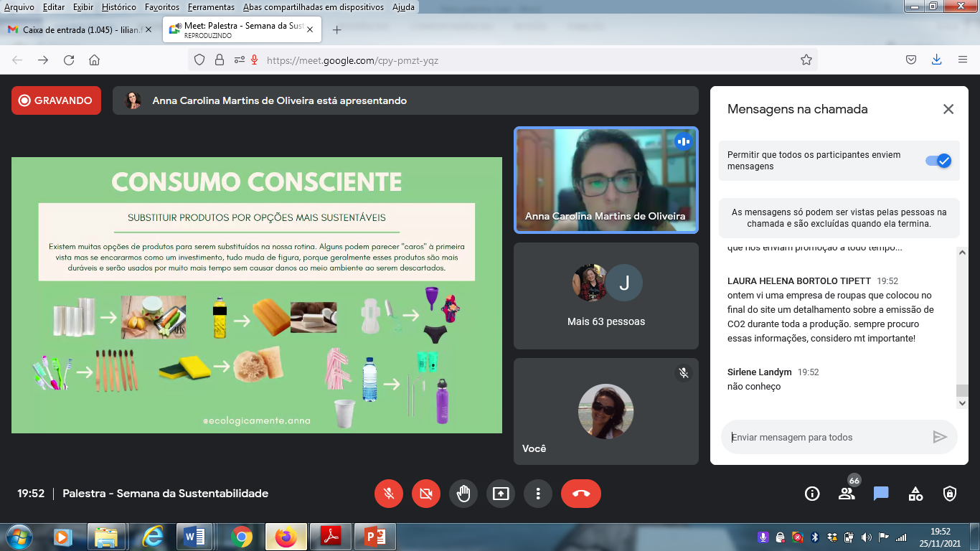Show participants list with 66 badge
The image size is (980, 551).
[x=847, y=494]
